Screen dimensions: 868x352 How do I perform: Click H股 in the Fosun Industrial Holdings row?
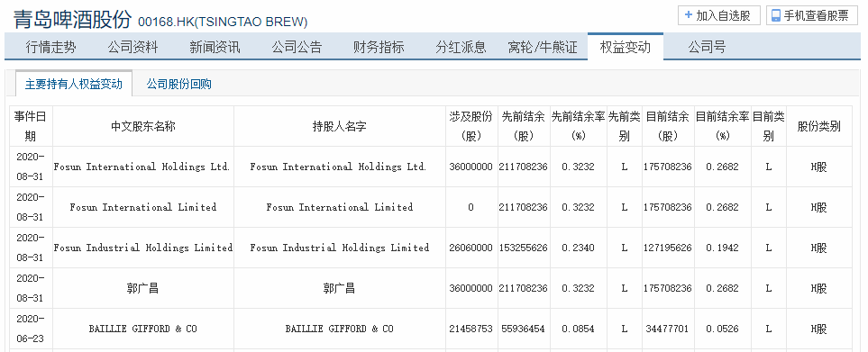click(x=818, y=248)
